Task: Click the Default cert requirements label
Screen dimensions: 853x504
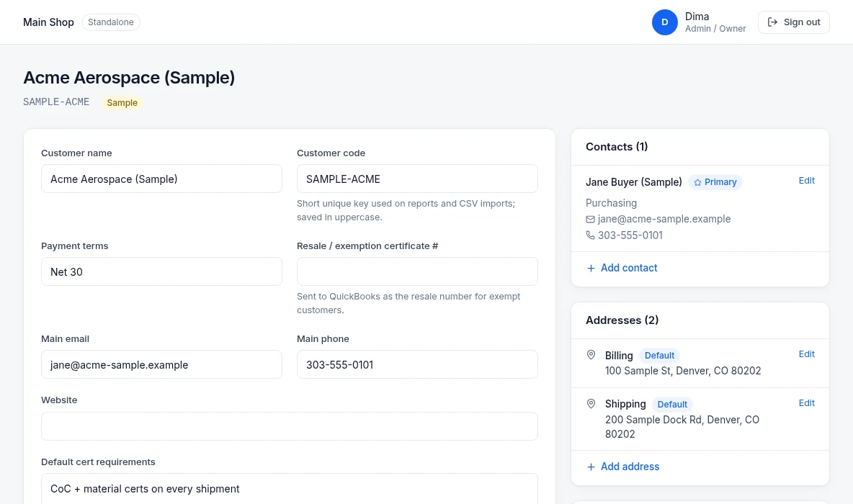Action: [x=98, y=462]
